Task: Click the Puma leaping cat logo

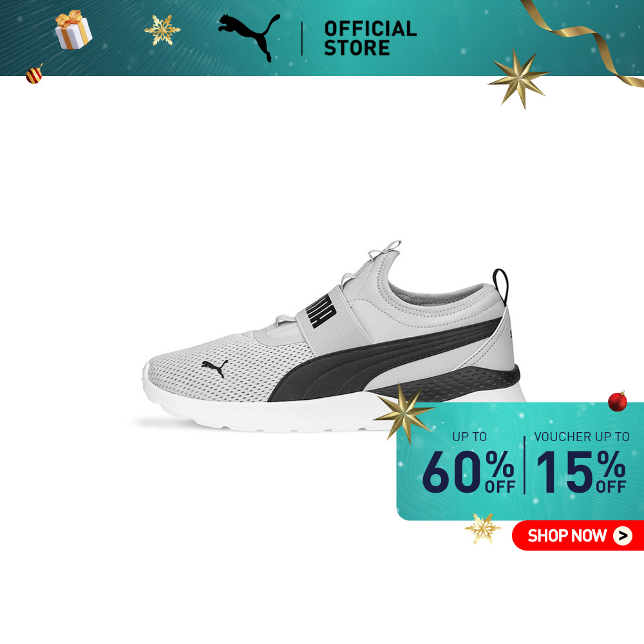Action: [x=249, y=37]
